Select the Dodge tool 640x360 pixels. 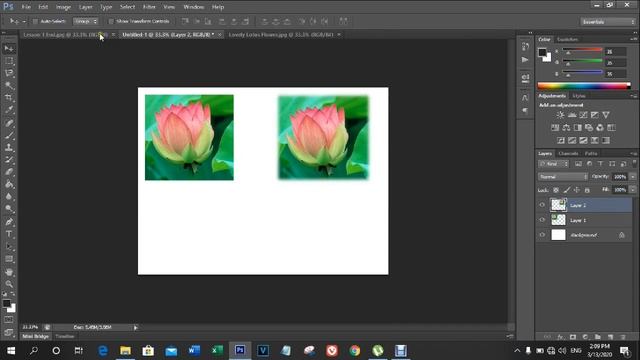(9, 209)
